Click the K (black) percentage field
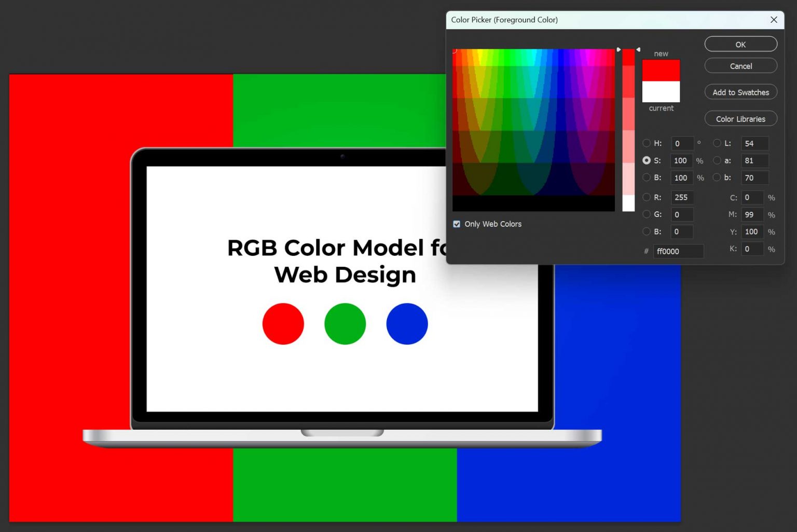 click(x=752, y=249)
